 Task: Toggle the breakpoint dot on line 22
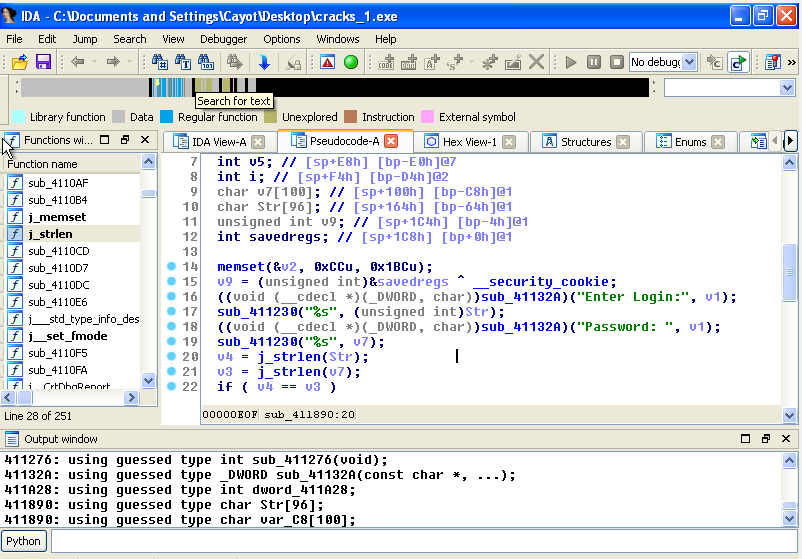click(171, 386)
